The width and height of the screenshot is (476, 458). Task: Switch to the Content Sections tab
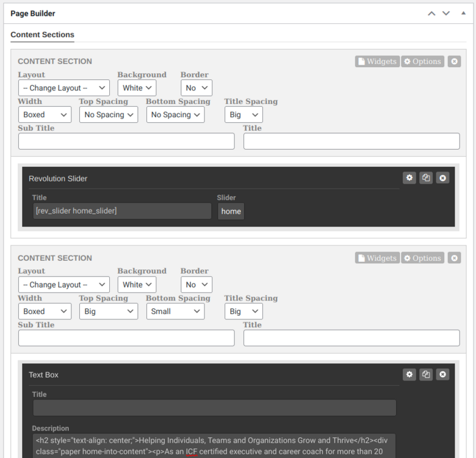(x=43, y=35)
